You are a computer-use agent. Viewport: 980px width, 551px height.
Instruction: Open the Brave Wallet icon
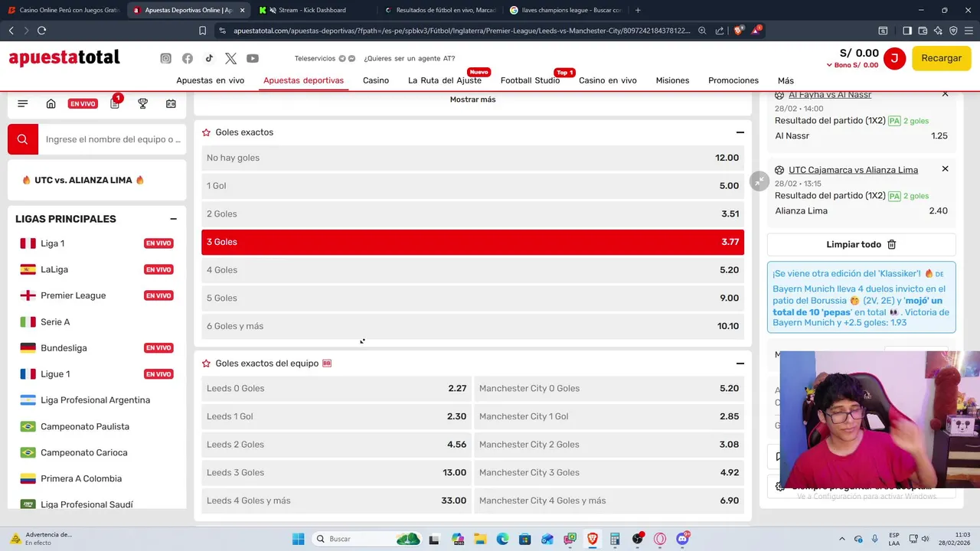pyautogui.click(x=923, y=31)
